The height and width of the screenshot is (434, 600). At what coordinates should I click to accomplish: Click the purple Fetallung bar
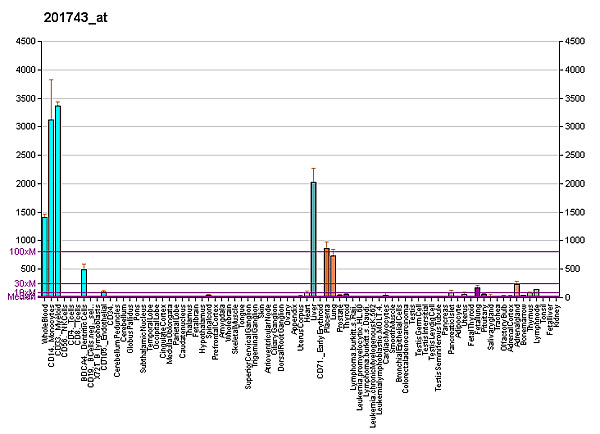tap(477, 292)
